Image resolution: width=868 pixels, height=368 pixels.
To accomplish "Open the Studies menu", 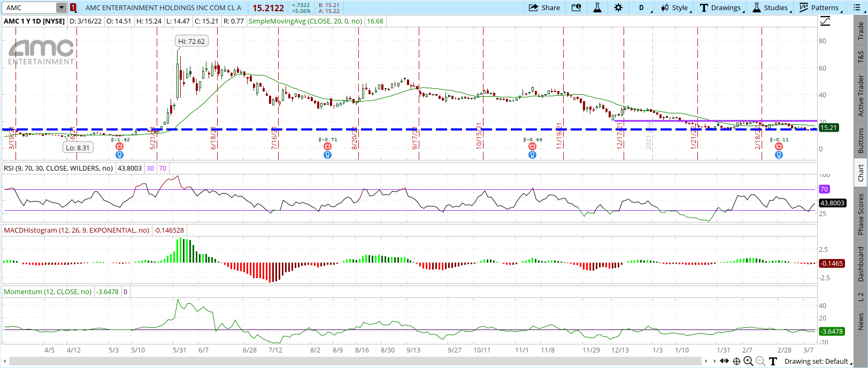I will [x=771, y=7].
